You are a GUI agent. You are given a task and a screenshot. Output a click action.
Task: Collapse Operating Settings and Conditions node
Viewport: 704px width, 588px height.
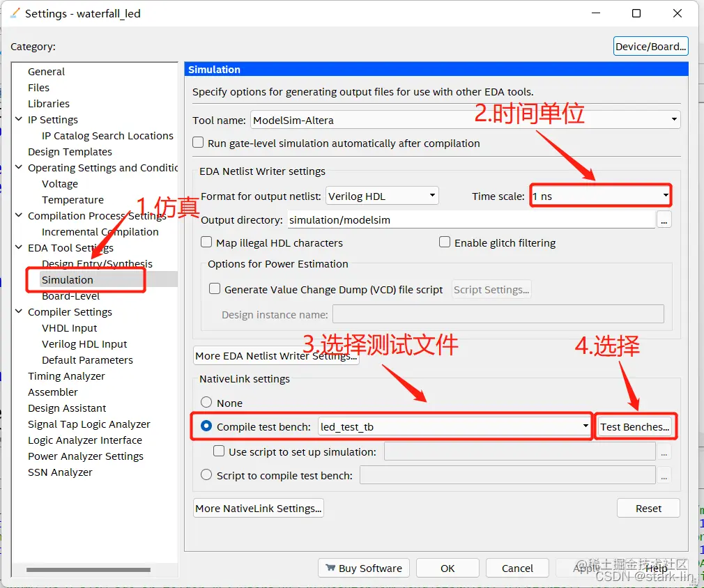[x=19, y=167]
